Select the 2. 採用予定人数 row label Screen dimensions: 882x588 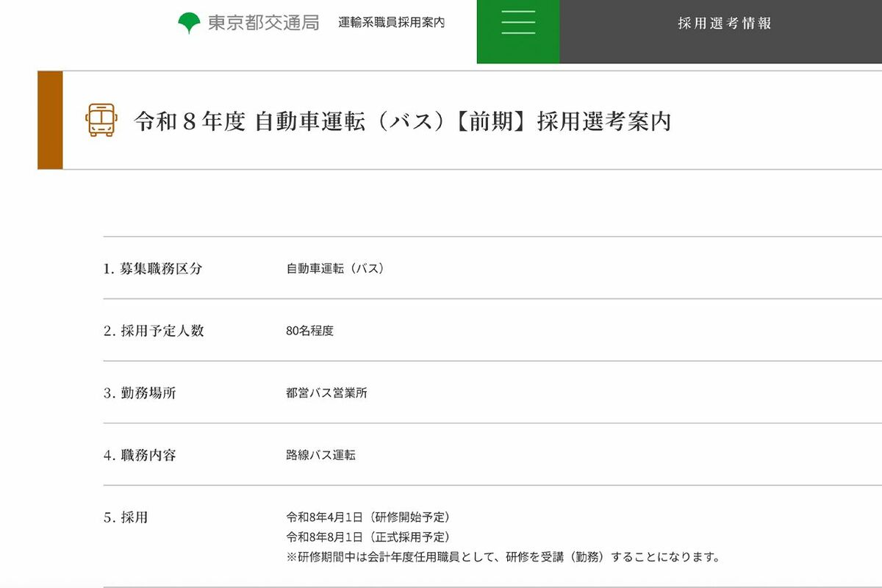153,331
